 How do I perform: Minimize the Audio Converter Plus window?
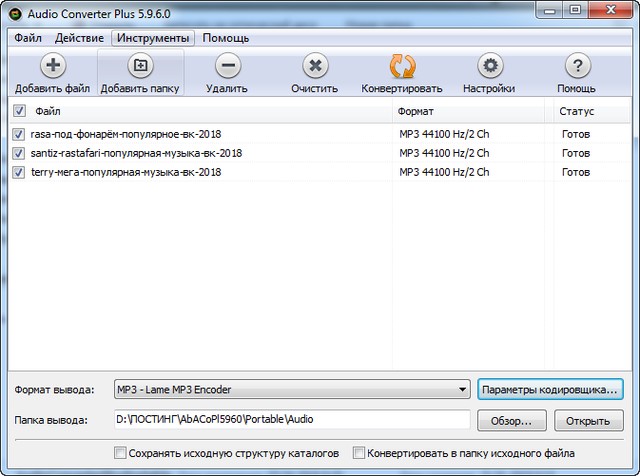(549, 10)
